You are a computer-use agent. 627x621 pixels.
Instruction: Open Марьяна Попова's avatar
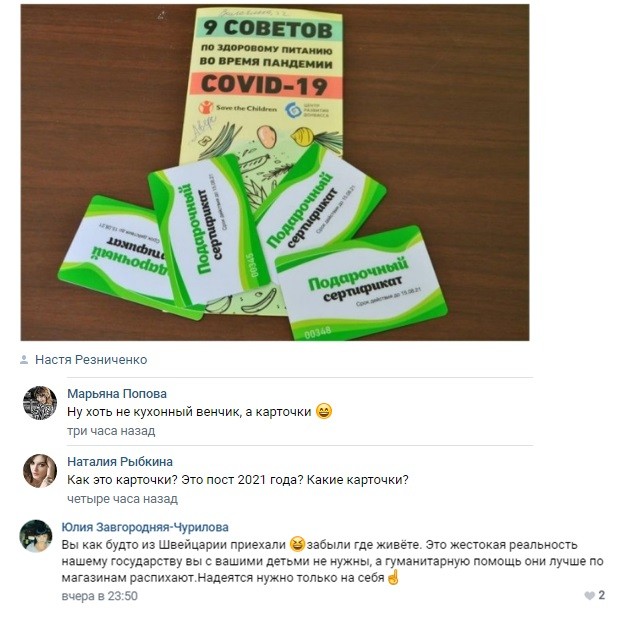pyautogui.click(x=40, y=403)
